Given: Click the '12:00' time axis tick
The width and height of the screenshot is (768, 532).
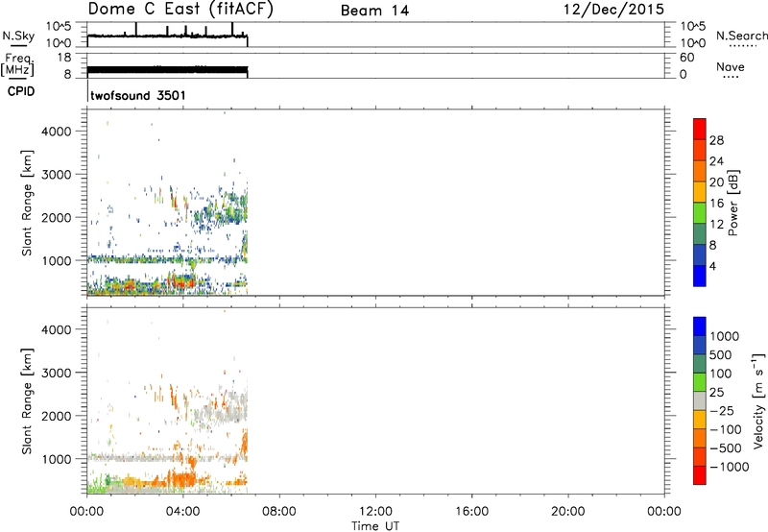Looking at the screenshot, I should point(375,512).
